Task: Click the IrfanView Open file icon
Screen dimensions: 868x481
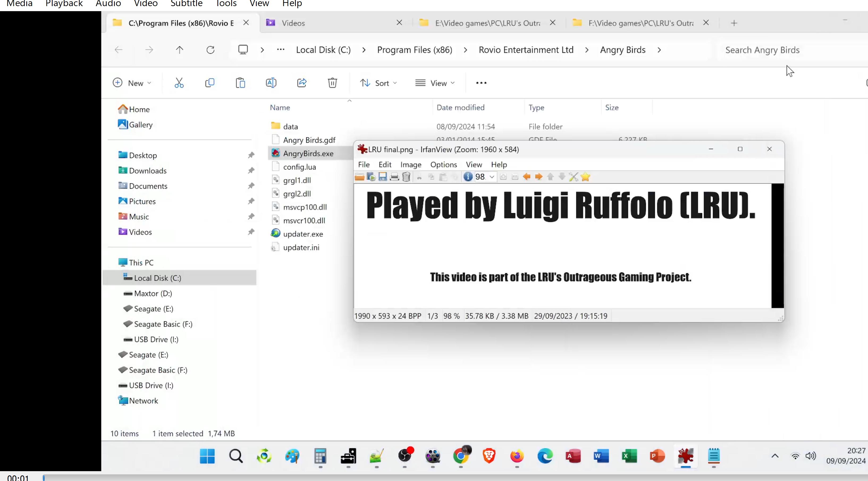Action: click(x=359, y=177)
